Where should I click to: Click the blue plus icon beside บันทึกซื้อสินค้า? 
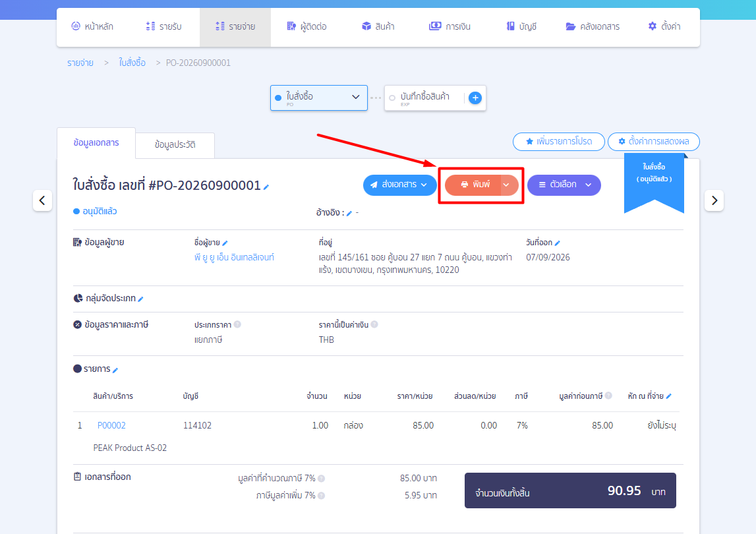[475, 98]
